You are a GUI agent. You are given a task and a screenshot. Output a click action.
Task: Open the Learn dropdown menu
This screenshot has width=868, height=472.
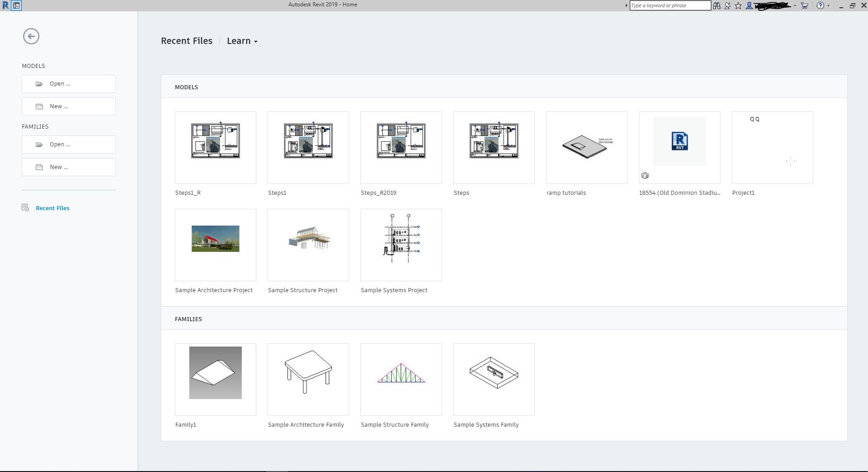[x=242, y=41]
